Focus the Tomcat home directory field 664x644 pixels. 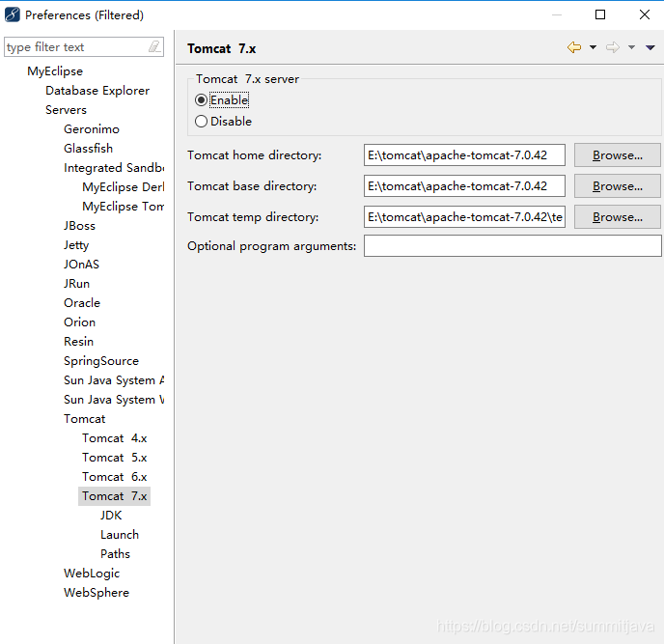pyautogui.click(x=464, y=155)
